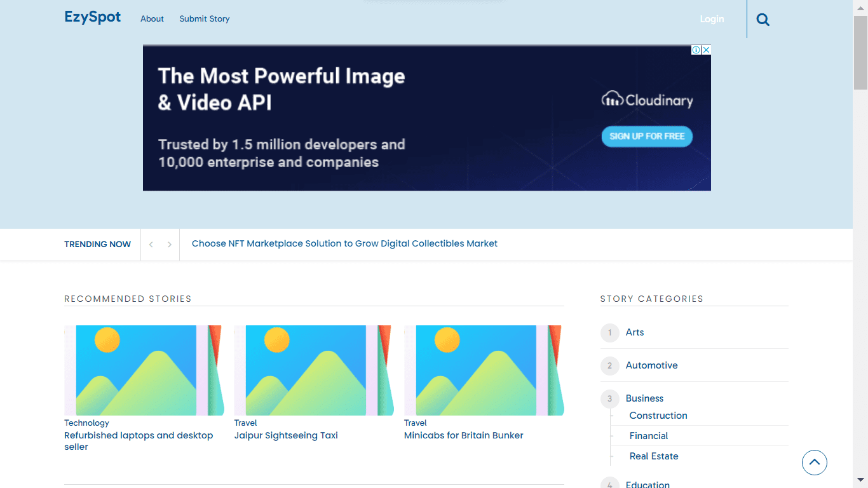Click the EzySpot logo
This screenshot has width=868, height=488.
(x=93, y=17)
